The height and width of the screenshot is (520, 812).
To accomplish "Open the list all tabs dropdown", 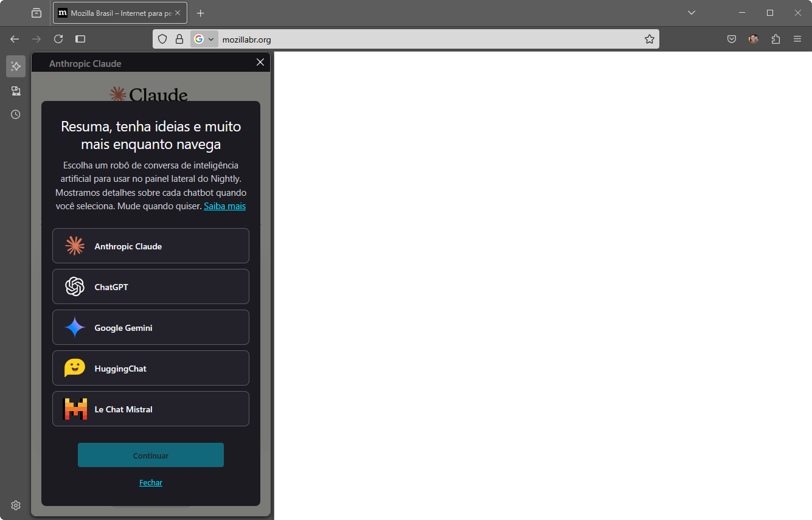I will click(691, 13).
